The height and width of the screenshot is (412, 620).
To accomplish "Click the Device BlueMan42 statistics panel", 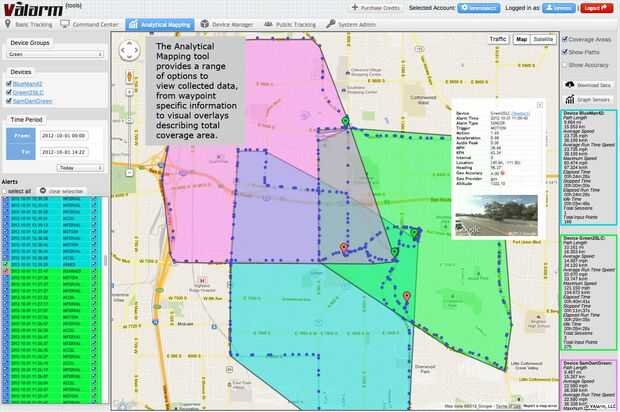I will click(x=588, y=168).
